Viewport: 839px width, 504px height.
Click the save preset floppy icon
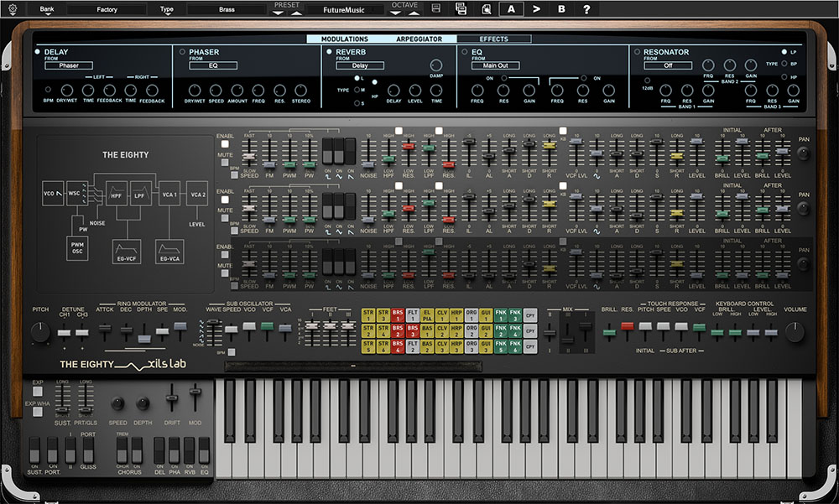pos(436,8)
